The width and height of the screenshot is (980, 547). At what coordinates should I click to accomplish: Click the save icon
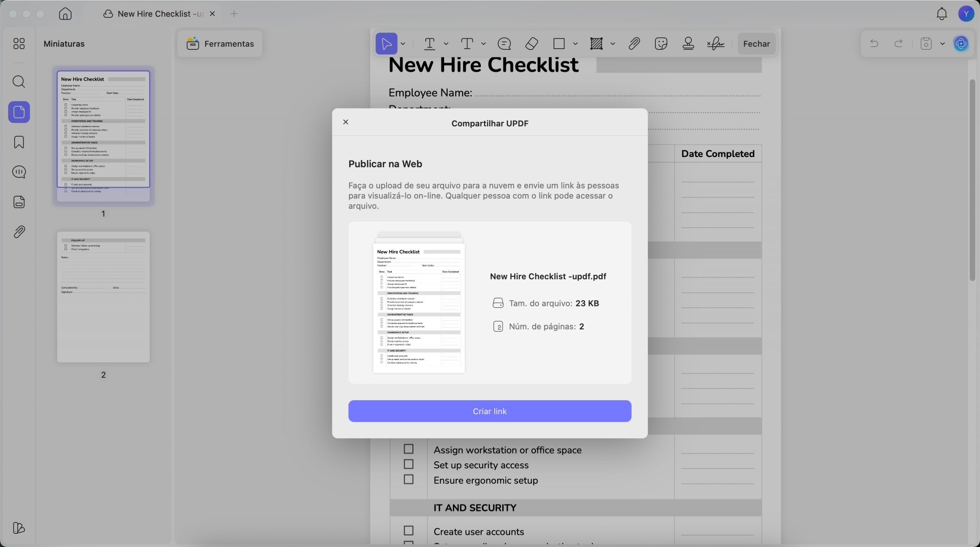pyautogui.click(x=926, y=44)
